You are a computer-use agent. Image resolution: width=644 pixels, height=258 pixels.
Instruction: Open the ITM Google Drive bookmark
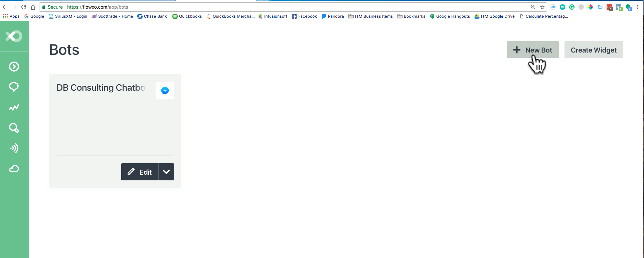(494, 16)
